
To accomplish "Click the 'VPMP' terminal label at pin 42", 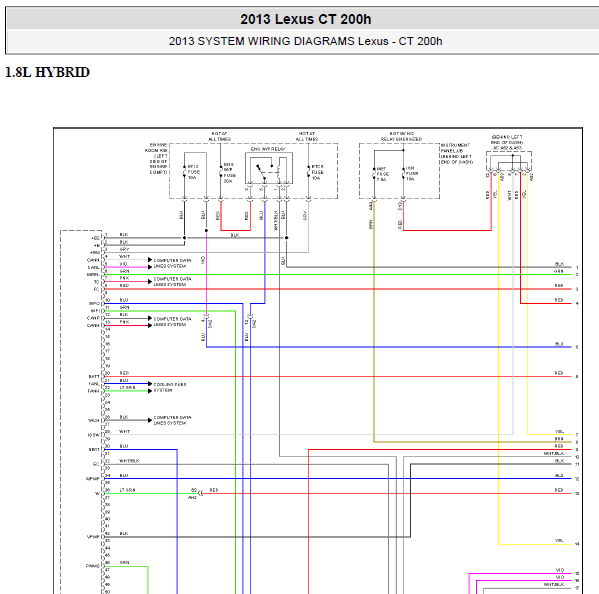I will click(x=93, y=537).
